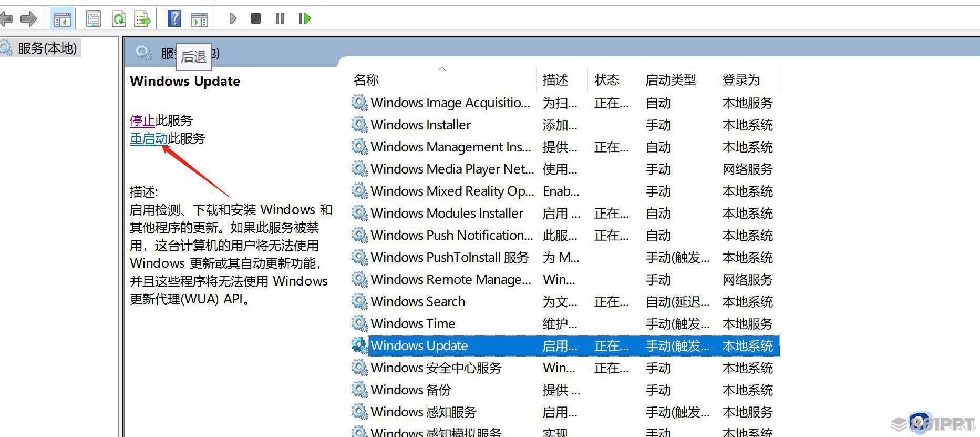Click gear icon of Windows Image Acquisition row
Image resolution: width=980 pixels, height=437 pixels.
click(x=359, y=103)
